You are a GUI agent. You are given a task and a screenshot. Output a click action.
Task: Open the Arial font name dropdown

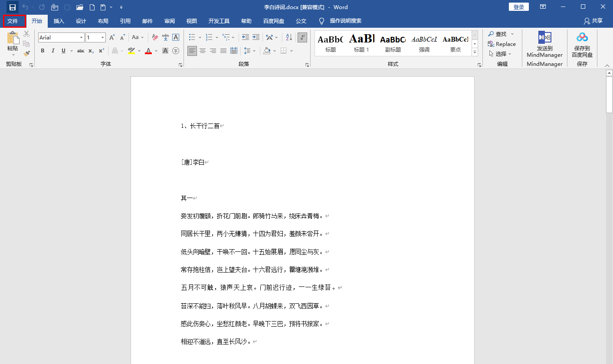[81, 38]
